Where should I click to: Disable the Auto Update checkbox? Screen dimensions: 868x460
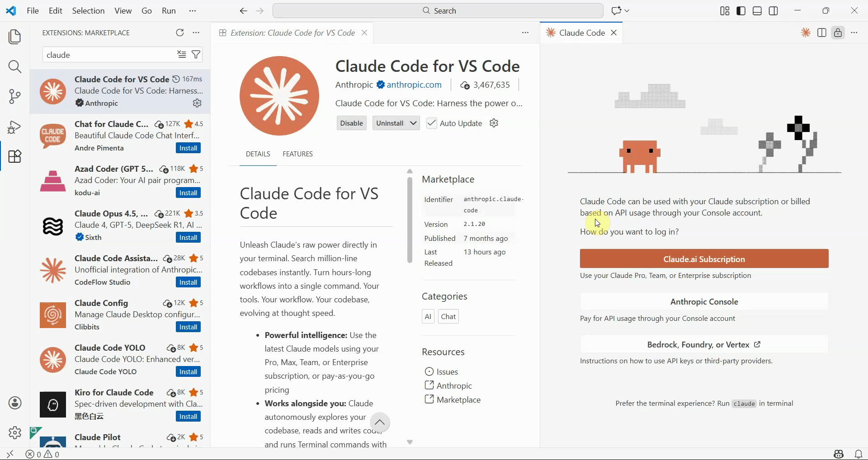coord(432,123)
